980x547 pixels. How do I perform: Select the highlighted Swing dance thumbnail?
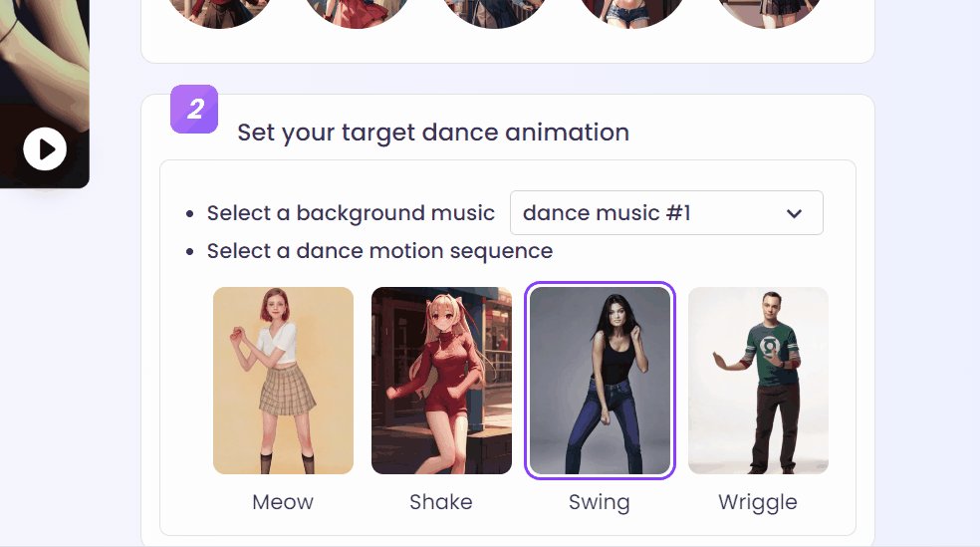(x=600, y=381)
